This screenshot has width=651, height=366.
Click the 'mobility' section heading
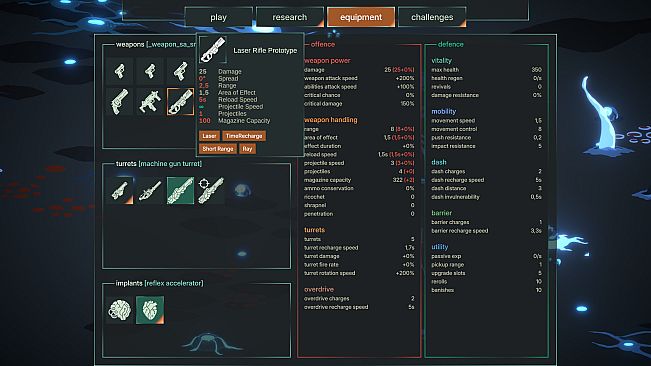coord(443,111)
